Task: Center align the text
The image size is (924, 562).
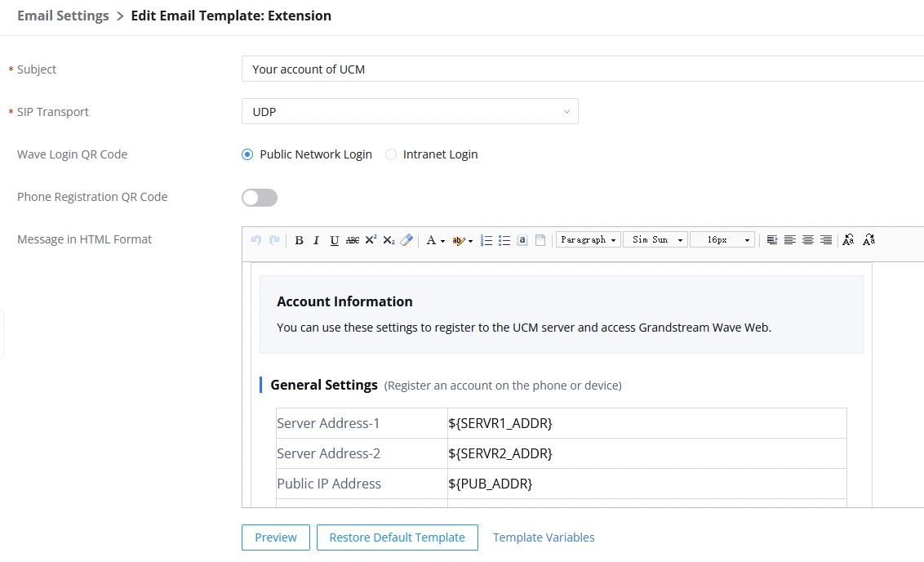Action: click(x=808, y=240)
